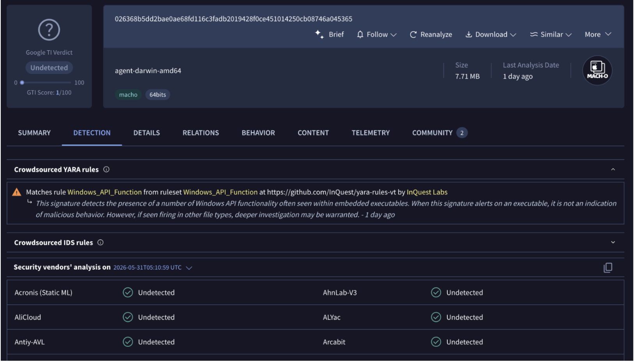Click the Follow bell icon

pos(360,34)
